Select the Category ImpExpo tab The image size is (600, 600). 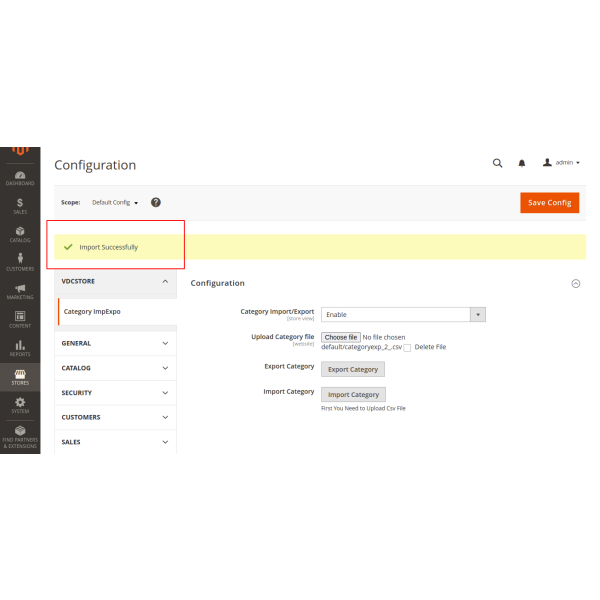click(x=92, y=311)
